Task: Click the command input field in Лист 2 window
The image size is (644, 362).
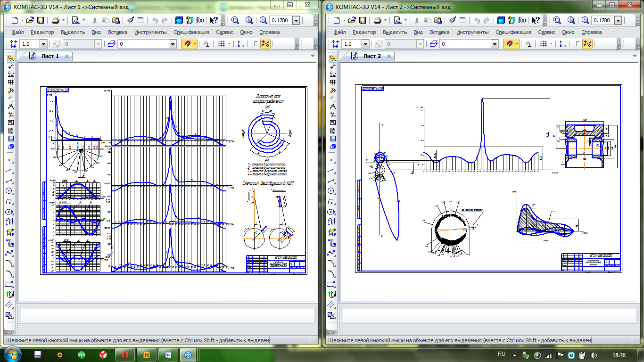Action: point(489,314)
